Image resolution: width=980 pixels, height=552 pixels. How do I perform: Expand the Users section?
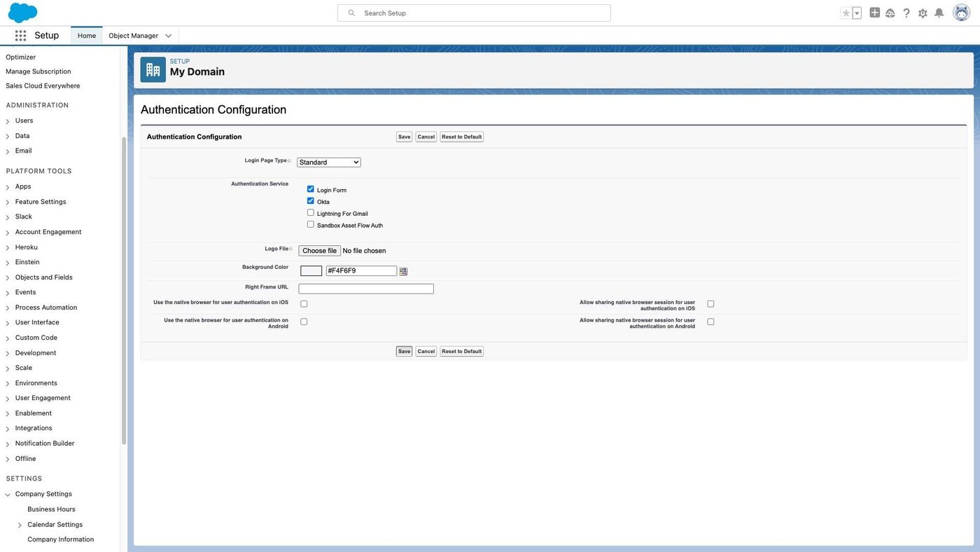[8, 121]
